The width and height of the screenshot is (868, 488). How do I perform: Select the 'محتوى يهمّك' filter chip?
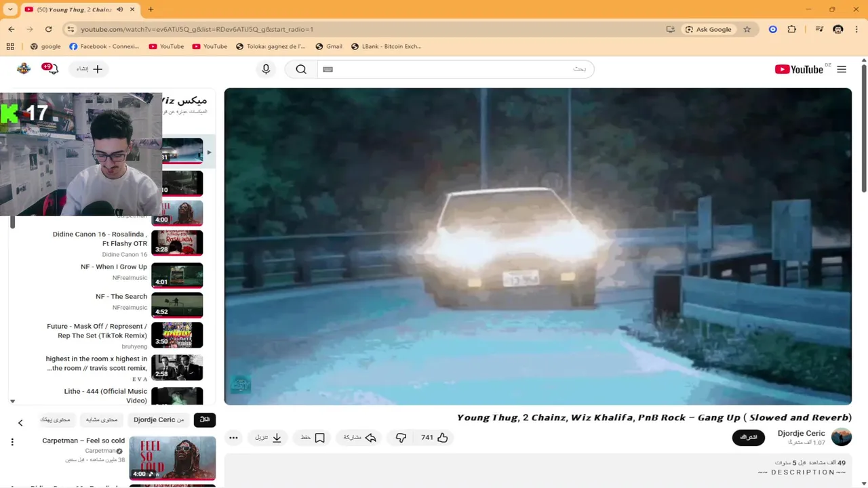tap(56, 420)
